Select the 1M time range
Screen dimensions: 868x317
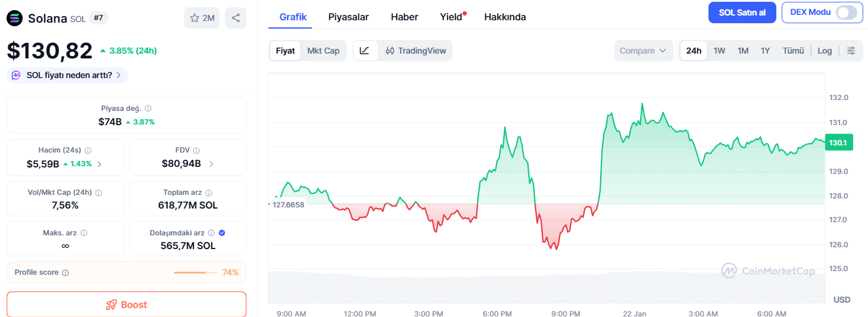(743, 51)
